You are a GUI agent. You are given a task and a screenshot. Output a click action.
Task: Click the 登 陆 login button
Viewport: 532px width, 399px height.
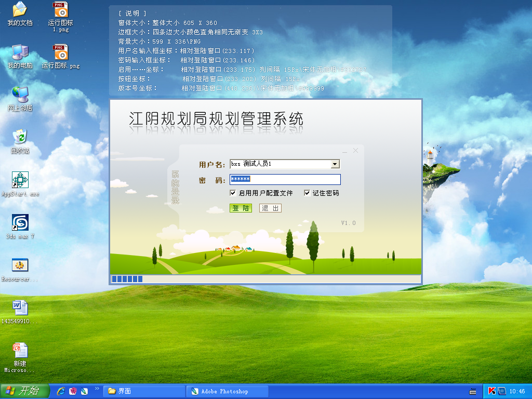(241, 208)
